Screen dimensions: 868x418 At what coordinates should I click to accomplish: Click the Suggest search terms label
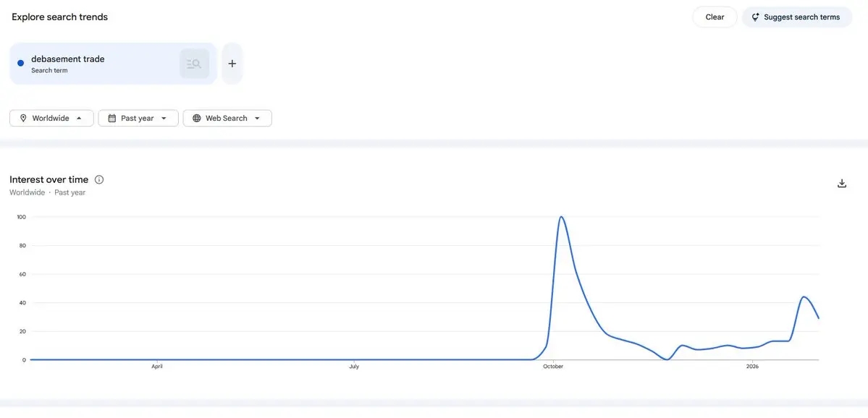(801, 17)
